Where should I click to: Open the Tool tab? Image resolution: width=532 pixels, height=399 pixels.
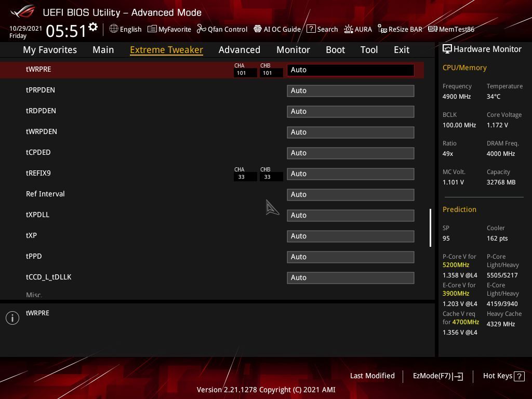(369, 50)
